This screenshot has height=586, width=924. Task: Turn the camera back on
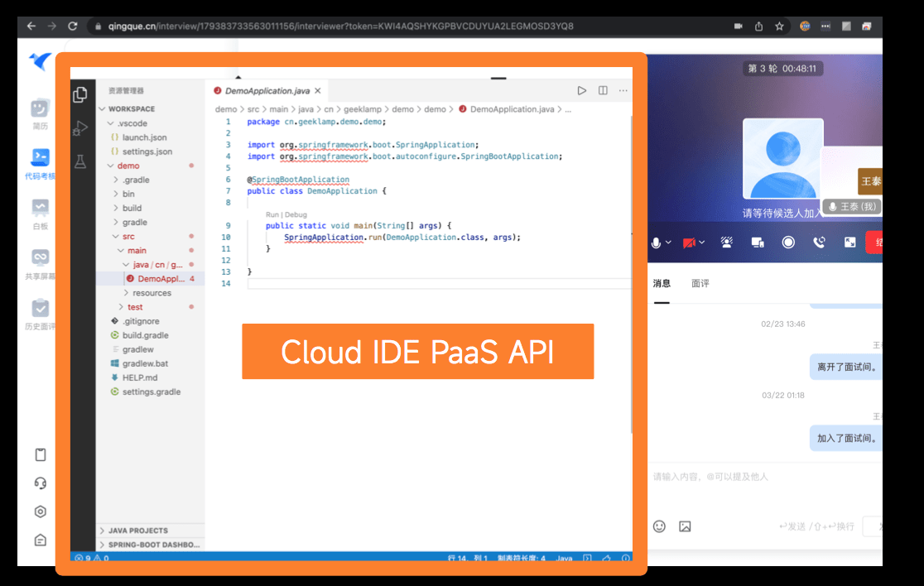(x=689, y=242)
